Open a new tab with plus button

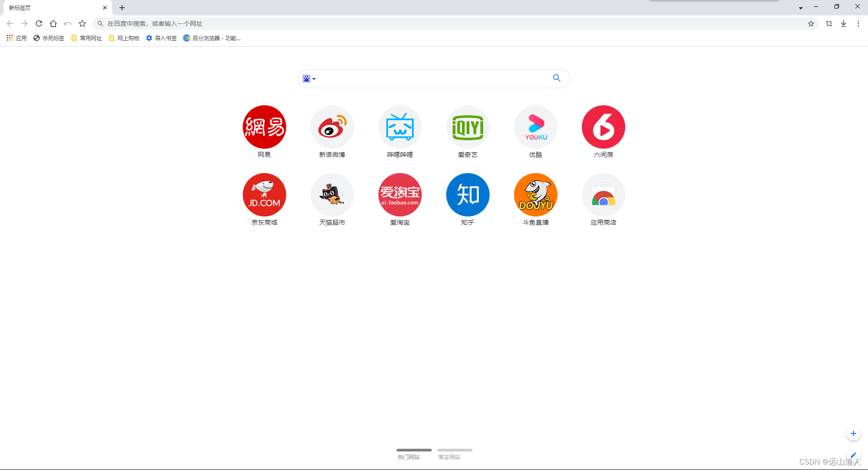tap(122, 8)
